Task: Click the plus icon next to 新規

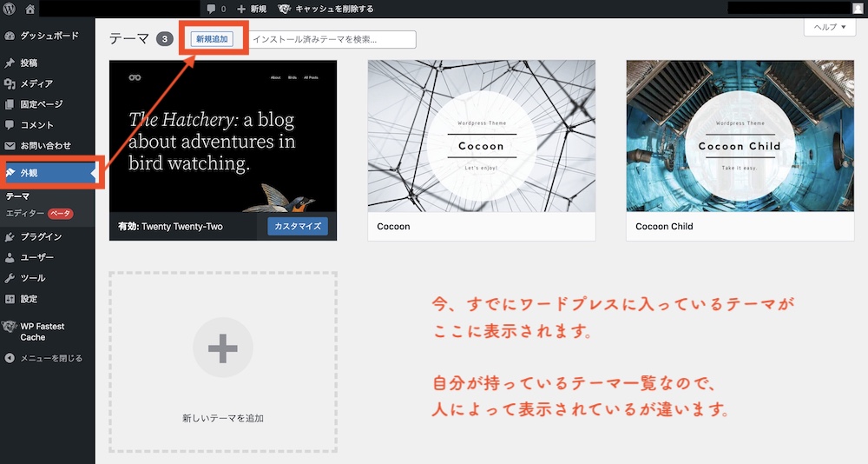Action: [x=240, y=9]
